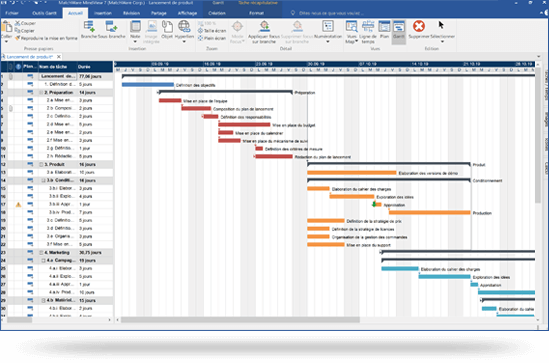
Task: Click the blue Définition des objectifs bar
Action: pyautogui.click(x=148, y=85)
